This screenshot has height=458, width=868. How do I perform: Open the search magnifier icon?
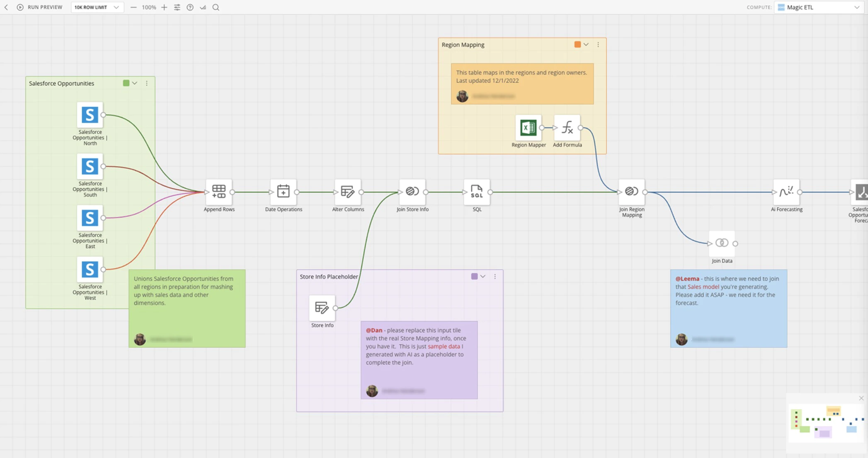[x=216, y=7]
